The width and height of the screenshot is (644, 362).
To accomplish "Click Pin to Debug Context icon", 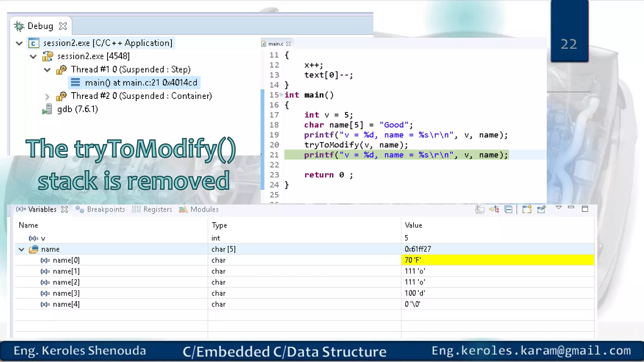I will (x=541, y=209).
